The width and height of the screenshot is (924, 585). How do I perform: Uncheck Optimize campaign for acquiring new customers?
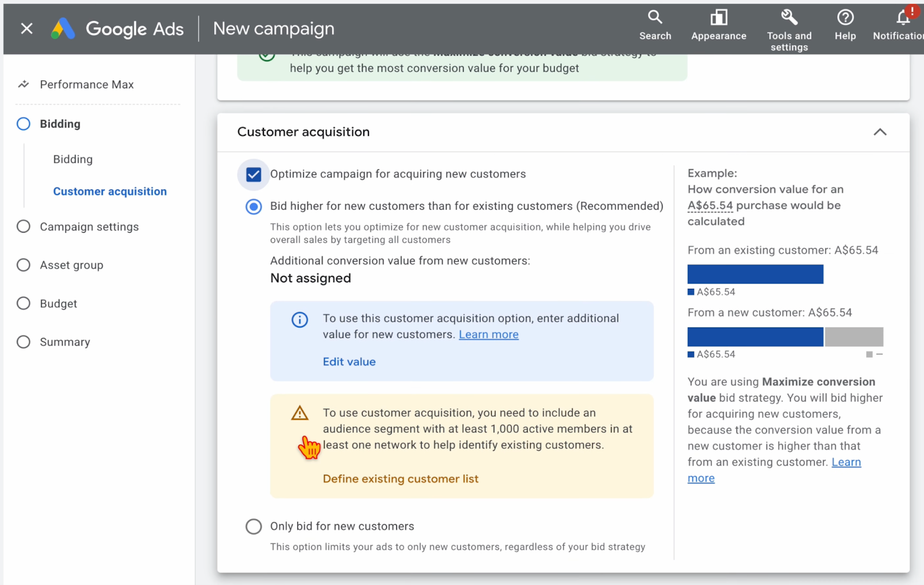click(x=254, y=174)
